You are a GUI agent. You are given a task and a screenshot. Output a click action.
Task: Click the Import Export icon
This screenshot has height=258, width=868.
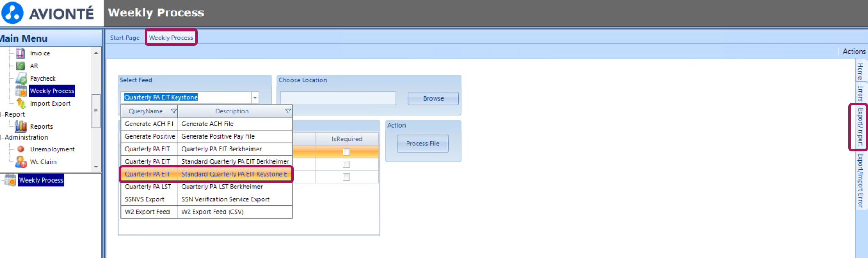coord(21,104)
